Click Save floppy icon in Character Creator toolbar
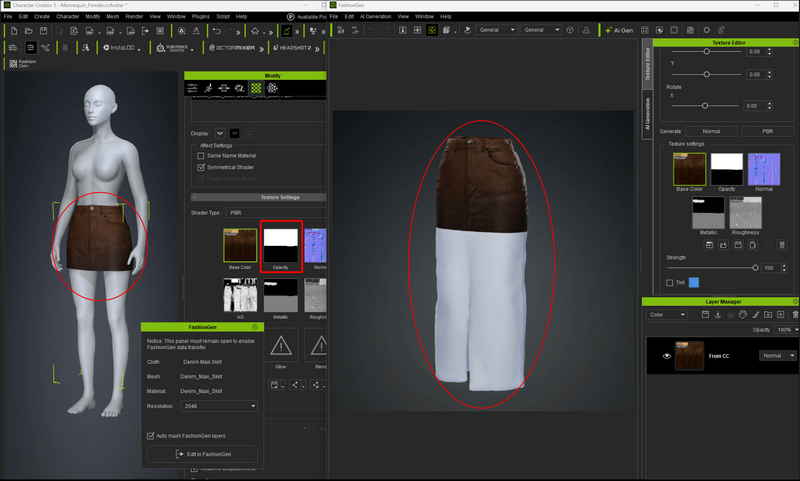This screenshot has height=481, width=800. point(43,31)
